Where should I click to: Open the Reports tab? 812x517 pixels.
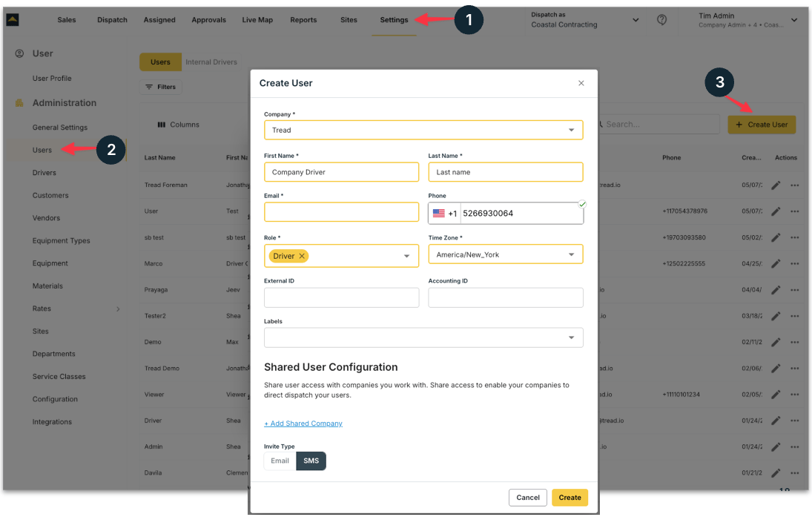tap(303, 20)
